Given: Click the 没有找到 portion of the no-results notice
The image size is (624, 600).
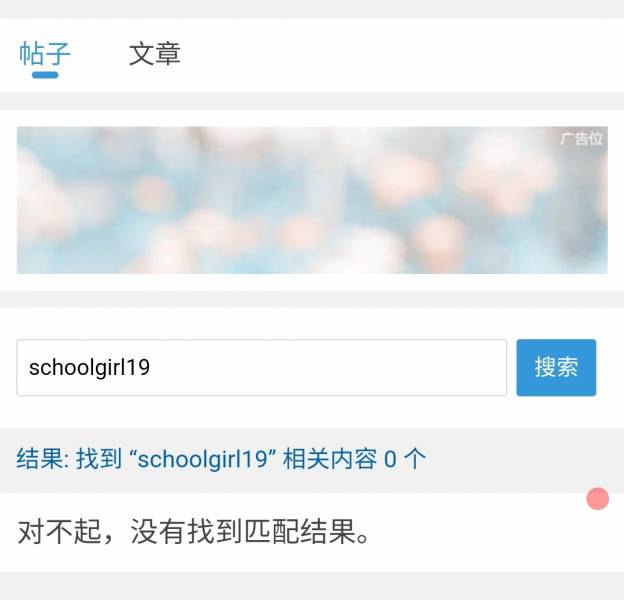Looking at the screenshot, I should [x=186, y=532].
